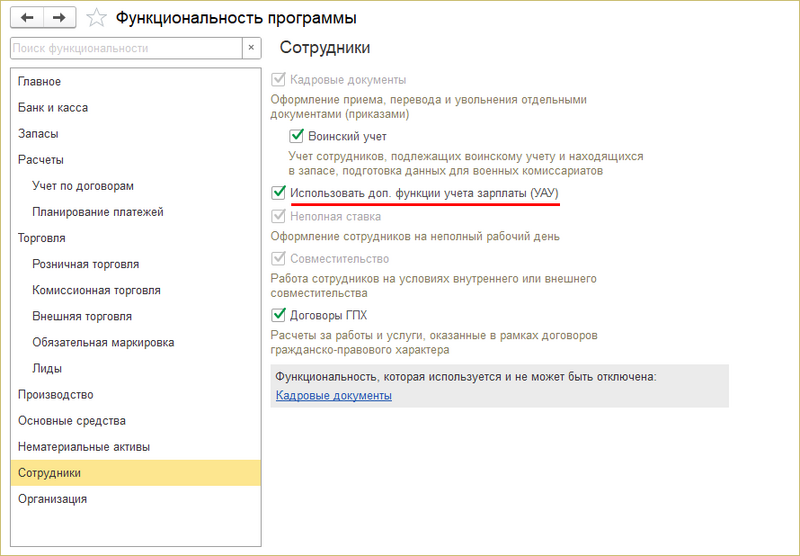Click the "Расчеты за работы и услуги" description
The width and height of the screenshot is (800, 556).
pyautogui.click(x=434, y=343)
